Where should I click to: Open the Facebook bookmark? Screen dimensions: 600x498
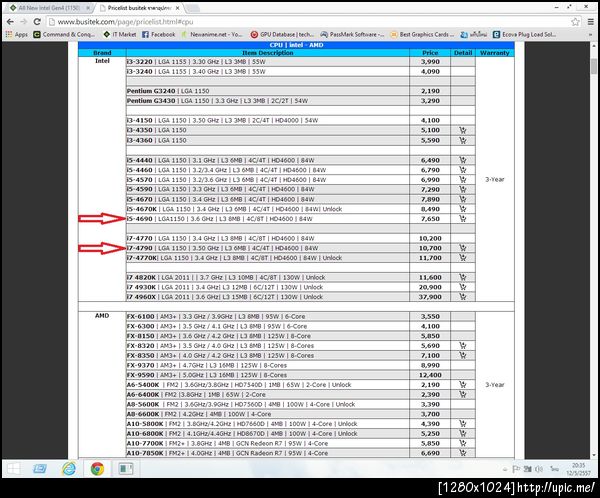point(158,34)
